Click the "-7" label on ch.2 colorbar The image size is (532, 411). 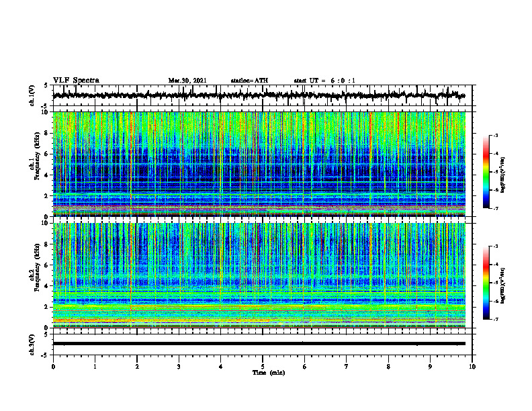point(495,320)
